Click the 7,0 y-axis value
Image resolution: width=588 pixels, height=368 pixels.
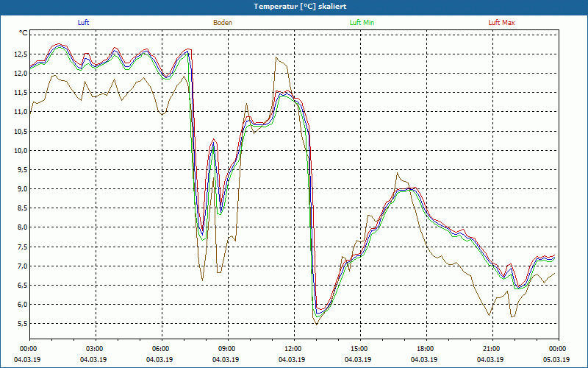[x=22, y=266]
